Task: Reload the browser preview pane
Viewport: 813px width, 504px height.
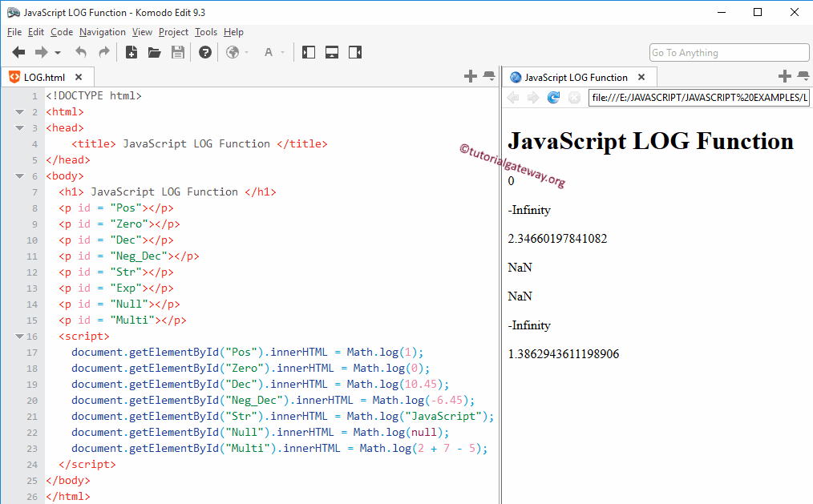Action: 552,97
